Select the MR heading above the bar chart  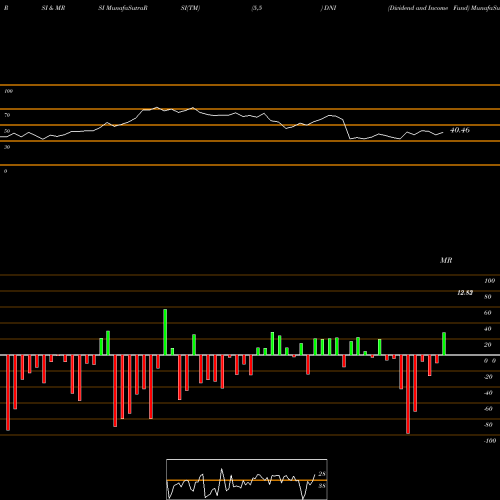[x=446, y=260]
